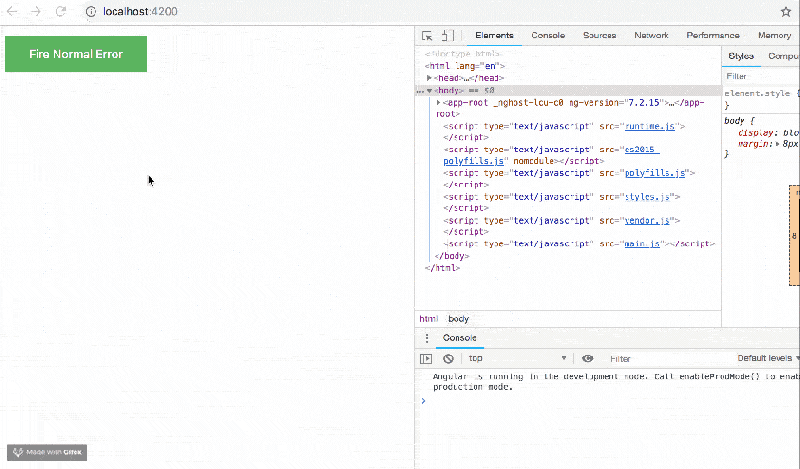Expand the head element node

[x=430, y=78]
